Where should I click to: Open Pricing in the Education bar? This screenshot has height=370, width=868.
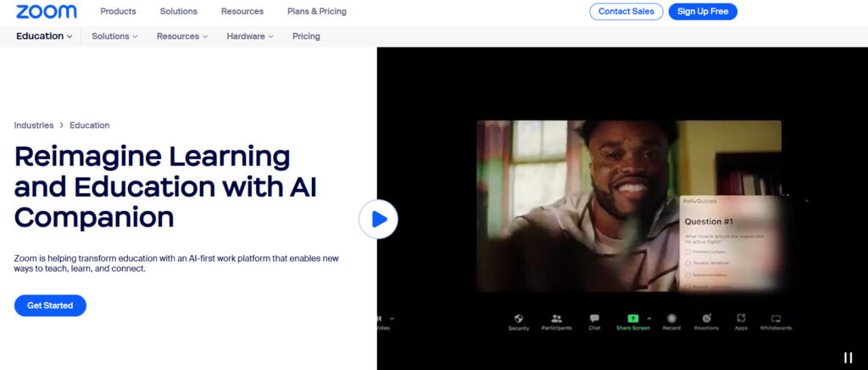click(306, 36)
